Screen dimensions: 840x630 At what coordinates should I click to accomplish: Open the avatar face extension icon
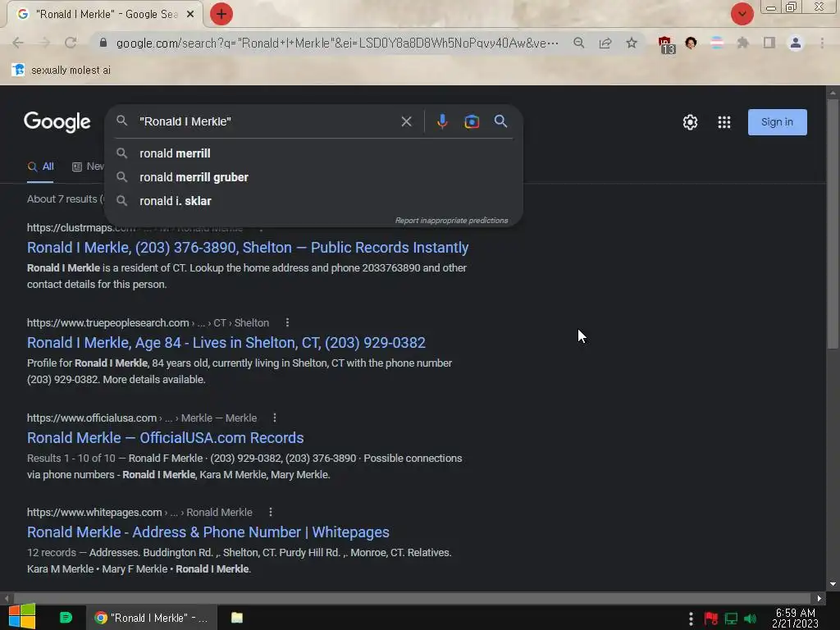691,43
